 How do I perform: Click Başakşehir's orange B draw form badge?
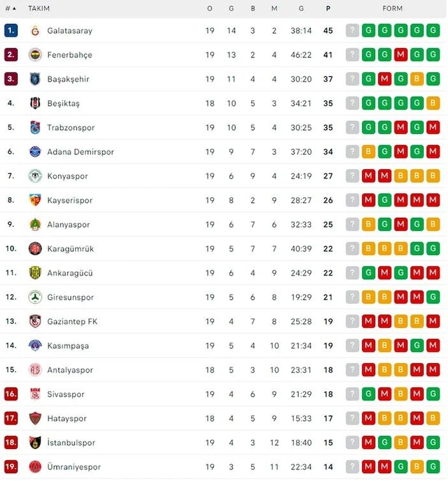pyautogui.click(x=417, y=79)
